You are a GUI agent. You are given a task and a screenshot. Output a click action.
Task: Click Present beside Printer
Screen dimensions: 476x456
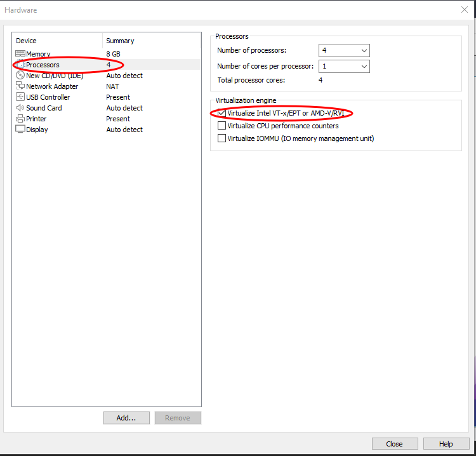click(118, 119)
